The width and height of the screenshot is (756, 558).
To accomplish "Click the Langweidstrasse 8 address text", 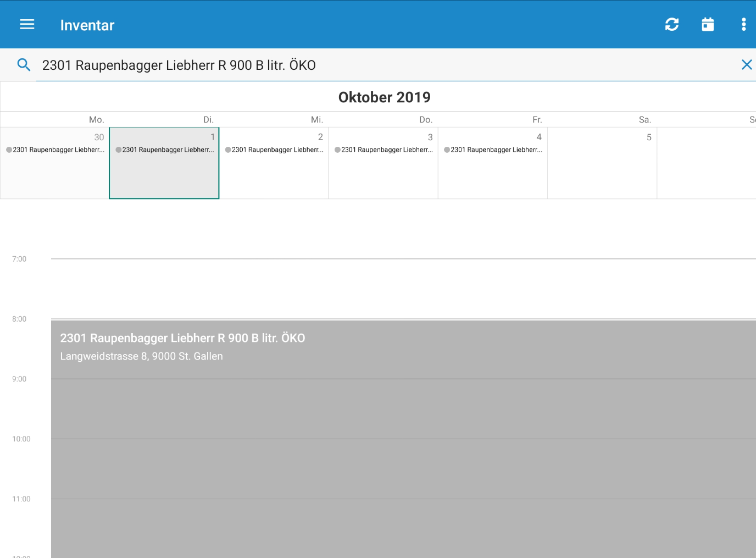I will point(141,356).
